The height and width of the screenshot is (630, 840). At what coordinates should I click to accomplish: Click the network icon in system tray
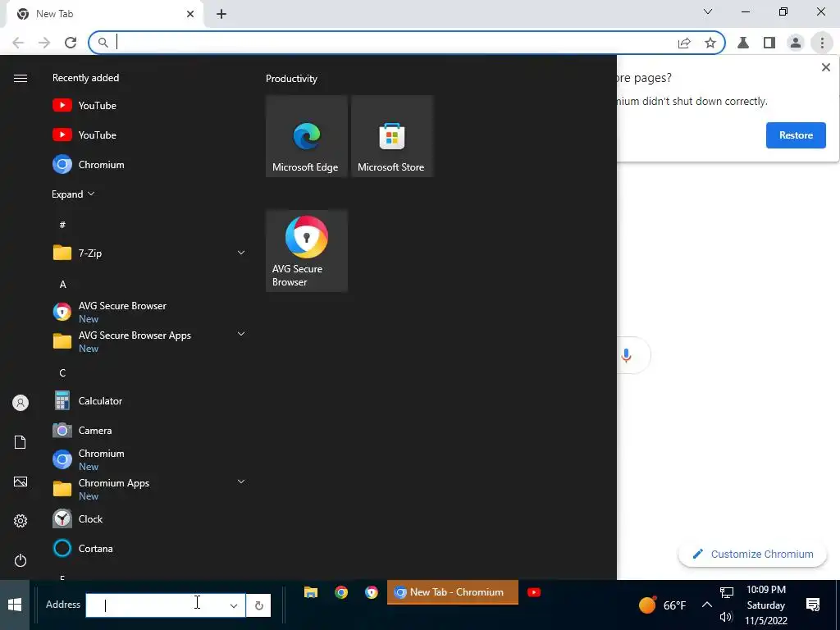727,592
